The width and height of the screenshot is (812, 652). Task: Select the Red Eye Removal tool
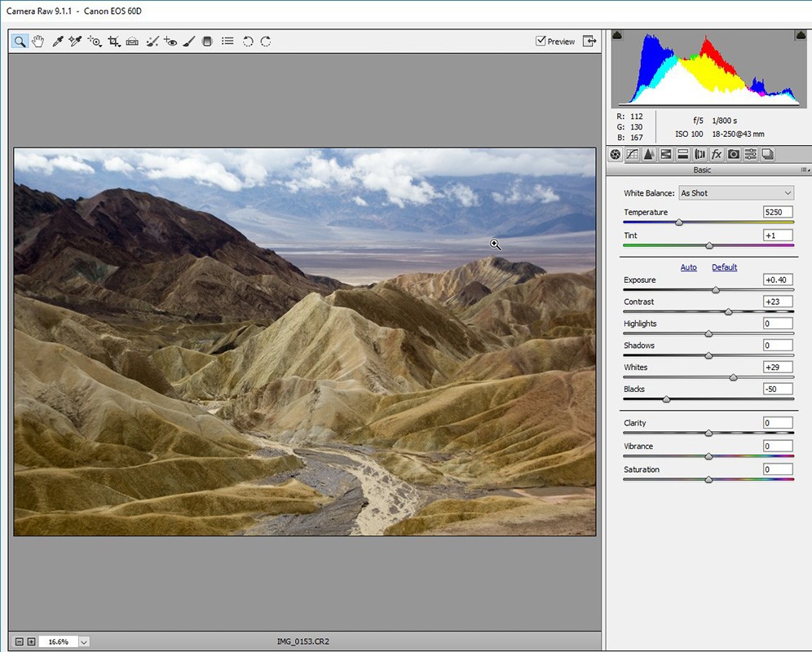coord(170,42)
